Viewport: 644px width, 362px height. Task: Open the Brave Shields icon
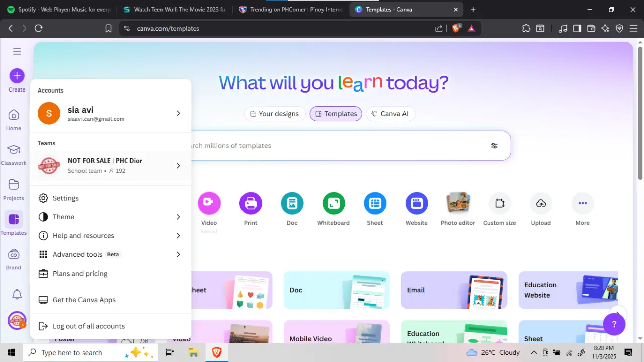tap(456, 28)
